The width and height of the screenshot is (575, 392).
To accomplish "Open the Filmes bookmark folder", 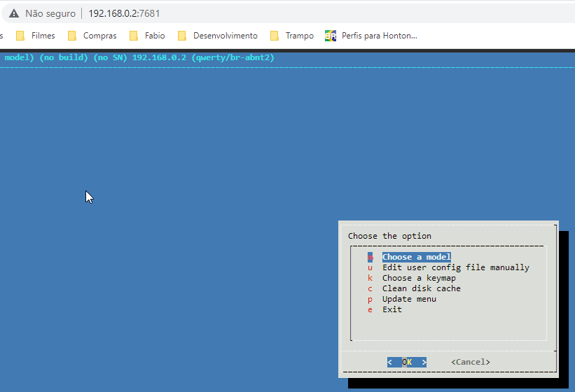I will coord(36,36).
